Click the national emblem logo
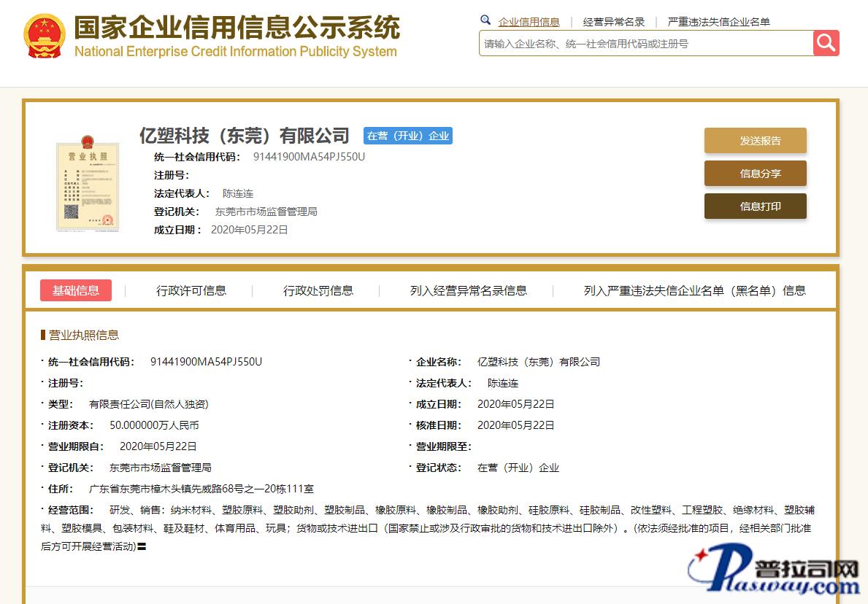 coord(45,36)
